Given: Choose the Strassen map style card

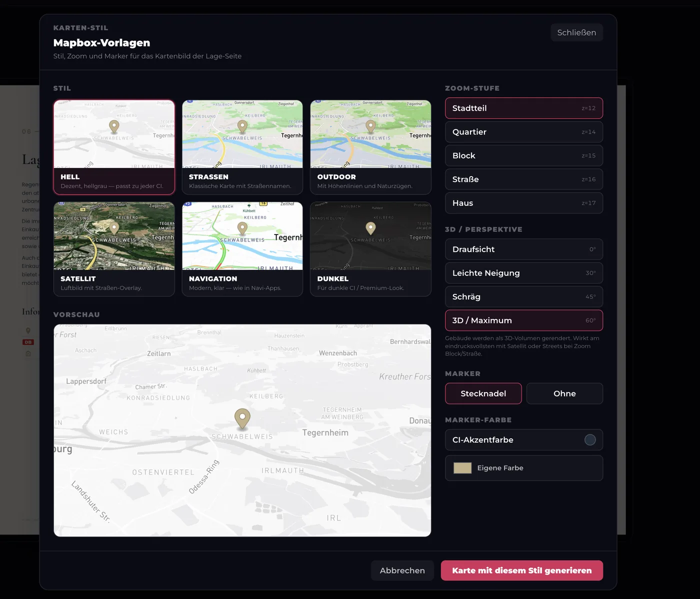Looking at the screenshot, I should (242, 147).
